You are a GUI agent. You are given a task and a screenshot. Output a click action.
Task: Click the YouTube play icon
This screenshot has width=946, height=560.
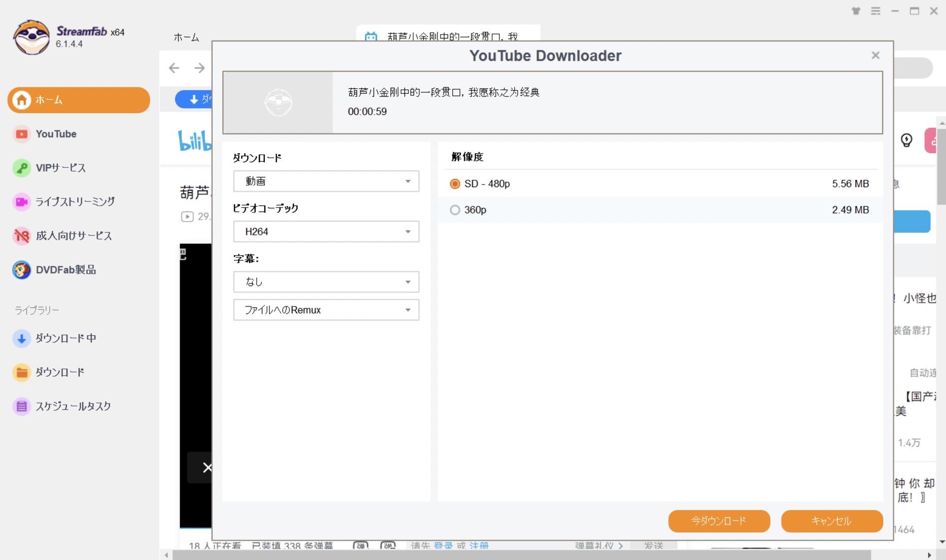21,134
